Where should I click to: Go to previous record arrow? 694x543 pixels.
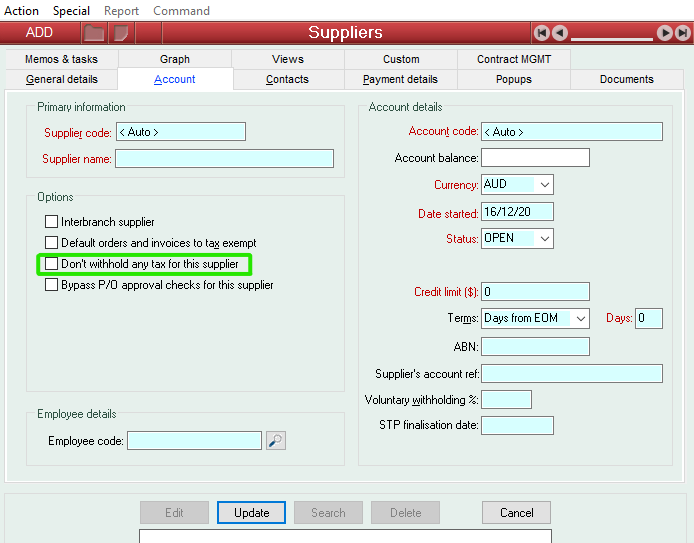pos(559,33)
